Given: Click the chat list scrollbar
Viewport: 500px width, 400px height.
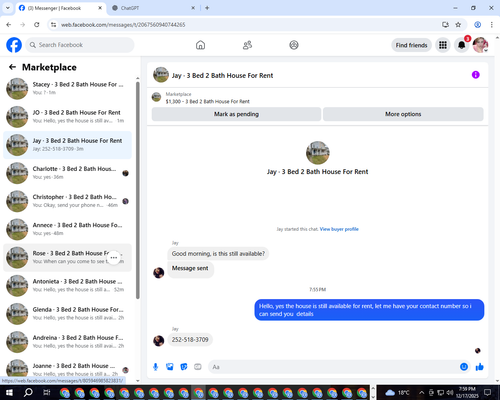Looking at the screenshot, I should [x=138, y=190].
